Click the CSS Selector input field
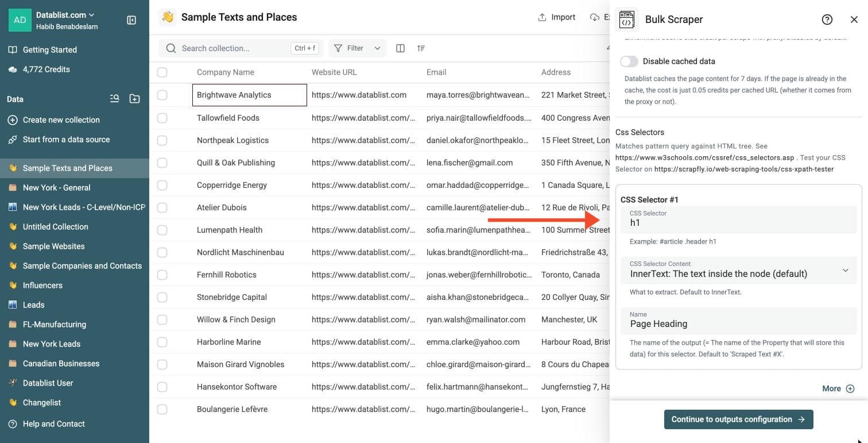Viewport: 868px width, 443px height. [x=739, y=219]
